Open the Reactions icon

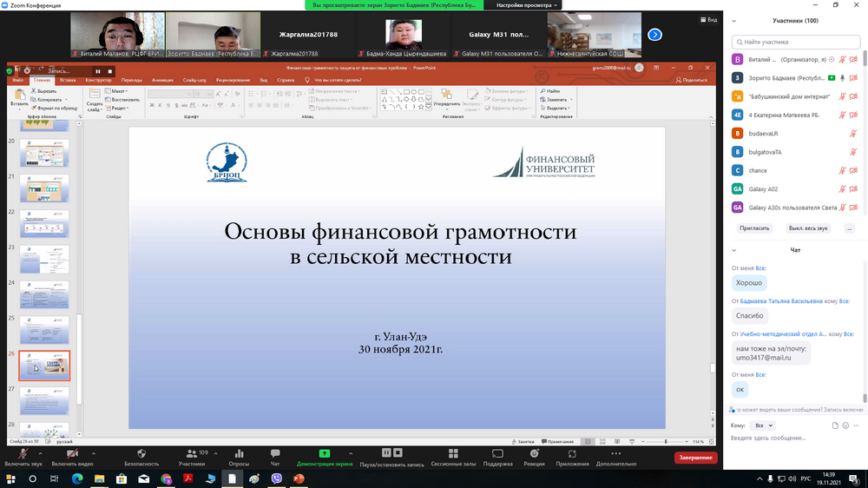click(x=534, y=453)
